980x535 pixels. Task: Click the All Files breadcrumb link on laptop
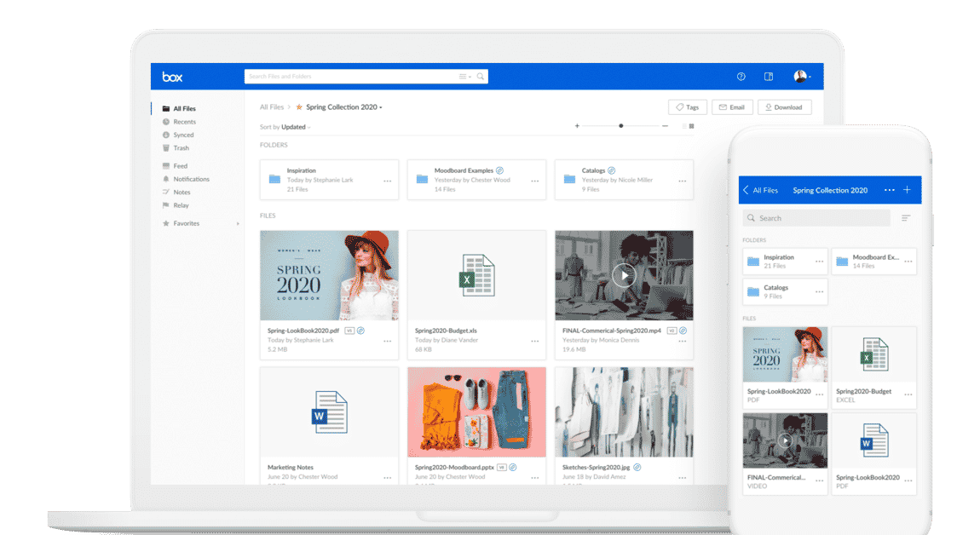(272, 106)
